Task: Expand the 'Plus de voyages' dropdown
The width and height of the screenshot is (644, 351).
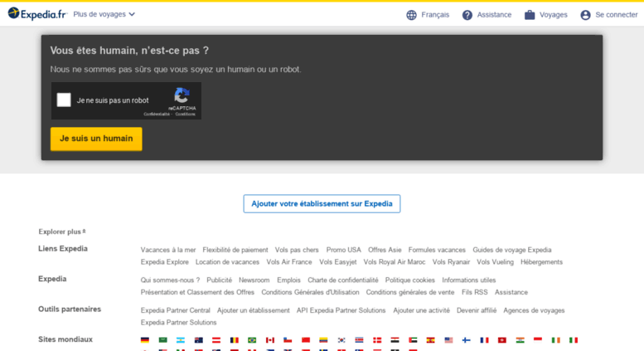Action: tap(104, 14)
